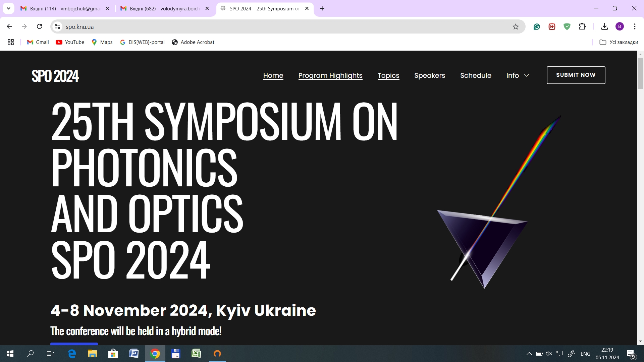Switch to the Вхідні (682) Gmail tab
This screenshot has width=644, height=362.
[x=164, y=8]
